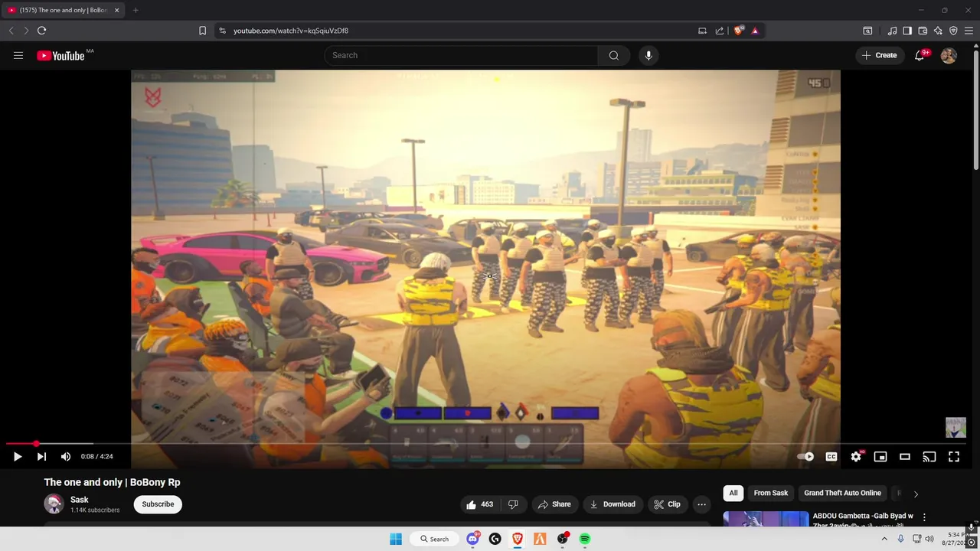This screenshot has width=980, height=551.
Task: Open the notifications bell
Action: (x=920, y=55)
